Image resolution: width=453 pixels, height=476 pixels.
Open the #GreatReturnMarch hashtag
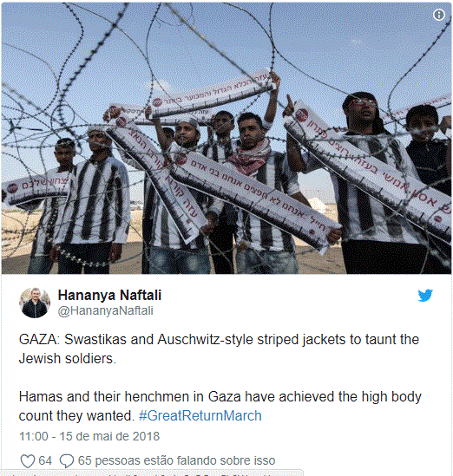200,415
